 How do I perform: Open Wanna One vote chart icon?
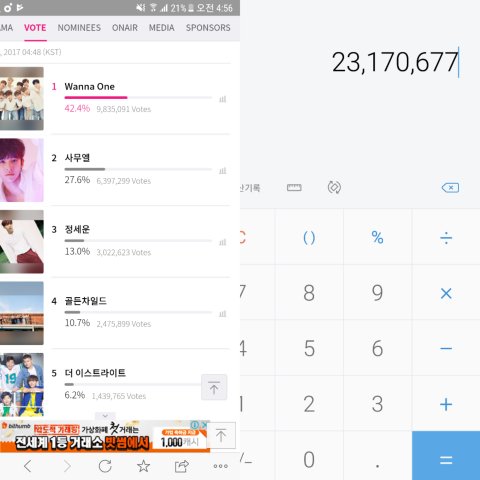point(222,99)
